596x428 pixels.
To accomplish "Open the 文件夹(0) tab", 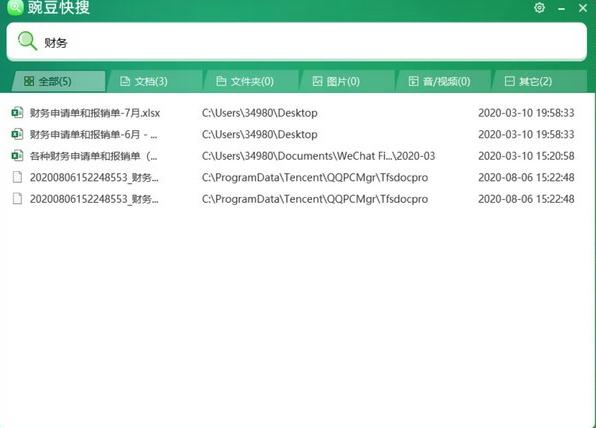I will (250, 81).
